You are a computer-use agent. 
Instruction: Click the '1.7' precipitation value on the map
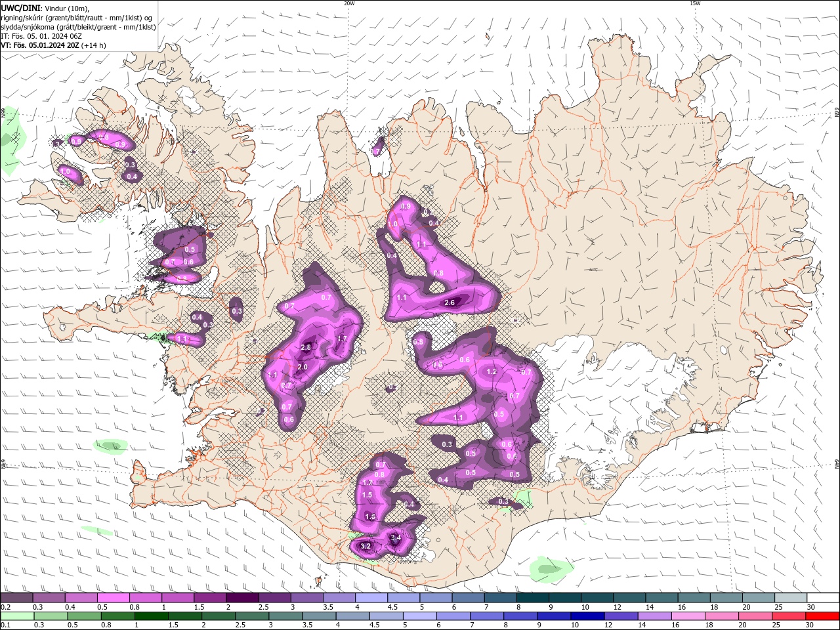click(341, 339)
